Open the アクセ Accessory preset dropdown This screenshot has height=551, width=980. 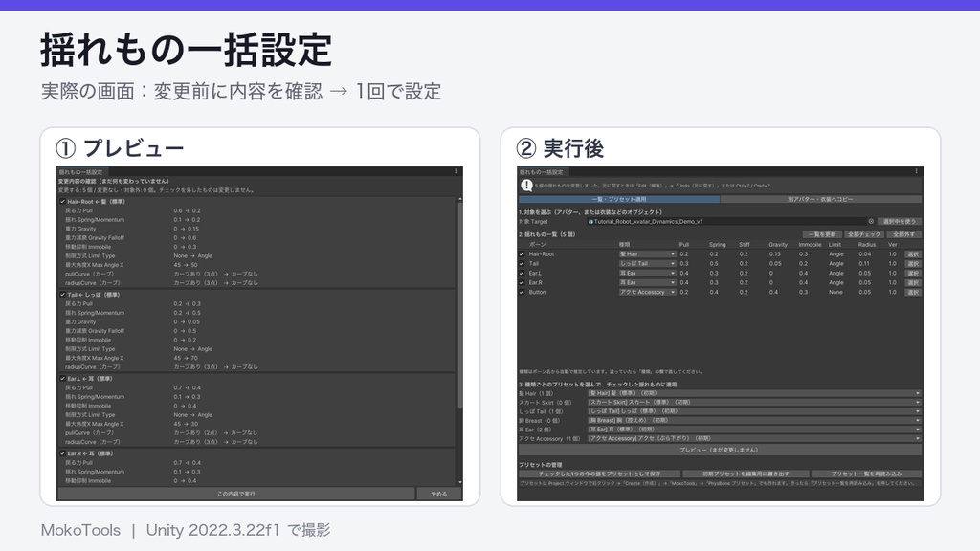754,438
